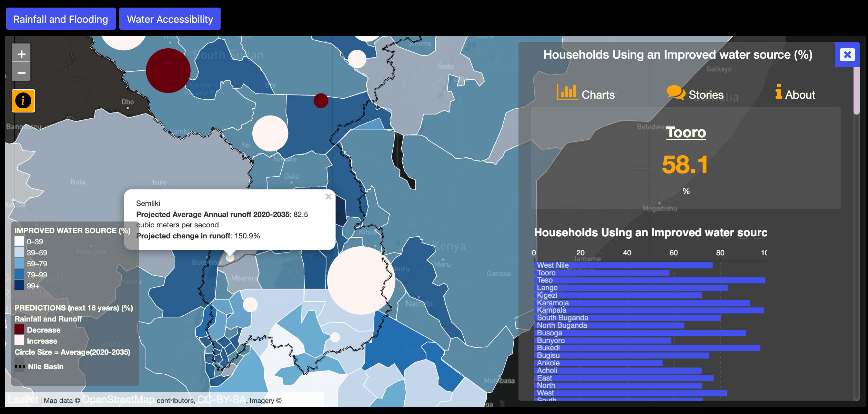This screenshot has height=414, width=868.
Task: Click the Bunyoro bar in chart
Action: coord(603,341)
